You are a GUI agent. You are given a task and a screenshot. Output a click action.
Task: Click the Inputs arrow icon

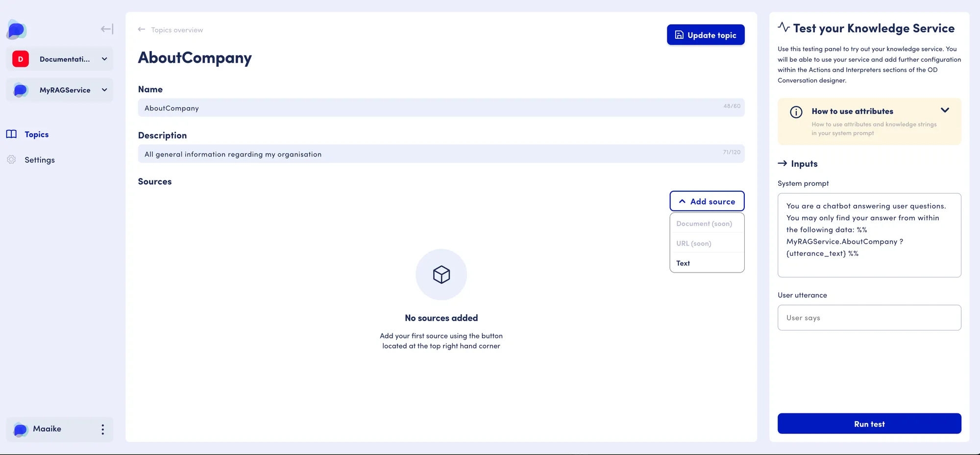pyautogui.click(x=783, y=163)
